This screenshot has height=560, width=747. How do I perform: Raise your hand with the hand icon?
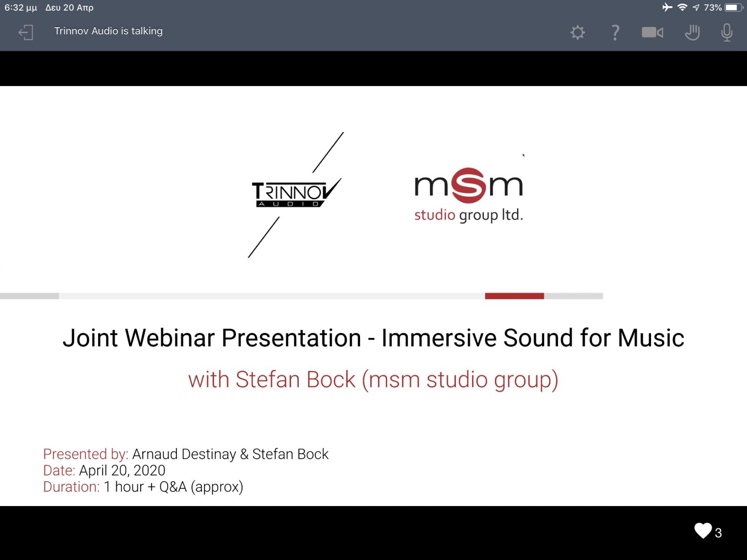tap(692, 33)
